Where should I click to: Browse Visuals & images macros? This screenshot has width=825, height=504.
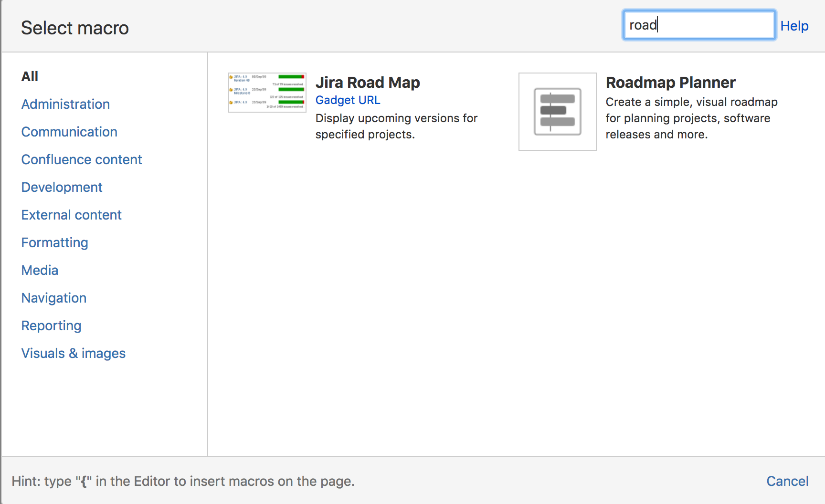pyautogui.click(x=73, y=353)
